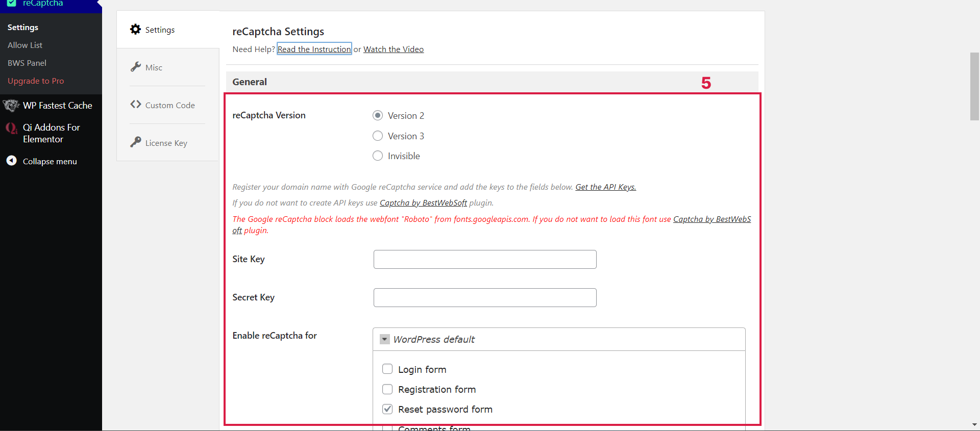Click the Misc wrench icon
980x431 pixels.
tap(135, 67)
